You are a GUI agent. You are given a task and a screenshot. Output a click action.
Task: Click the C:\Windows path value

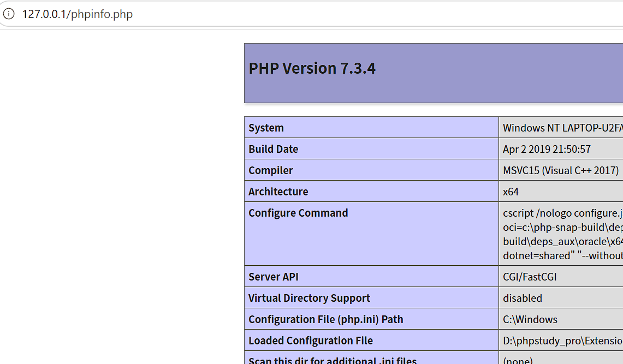click(530, 319)
